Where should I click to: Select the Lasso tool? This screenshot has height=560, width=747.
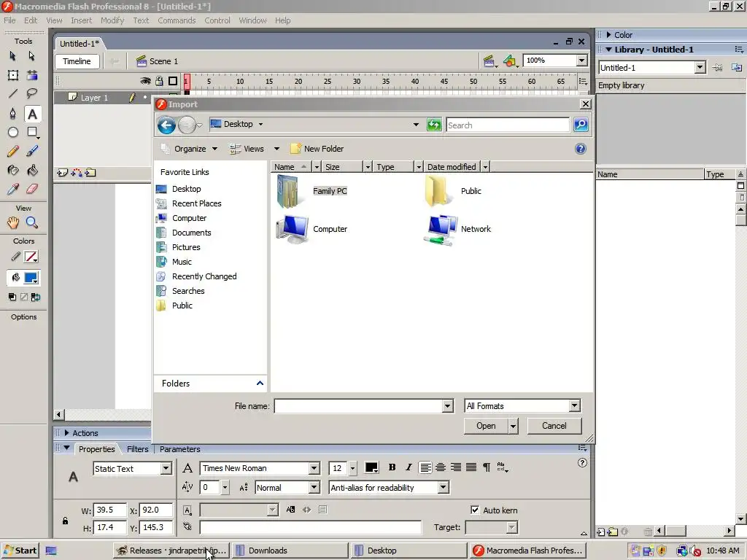(x=32, y=94)
